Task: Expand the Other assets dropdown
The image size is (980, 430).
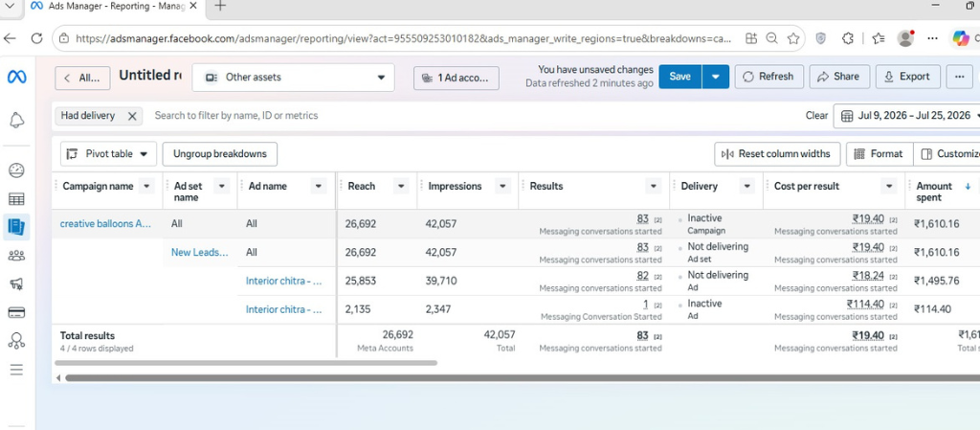Action: pyautogui.click(x=293, y=78)
